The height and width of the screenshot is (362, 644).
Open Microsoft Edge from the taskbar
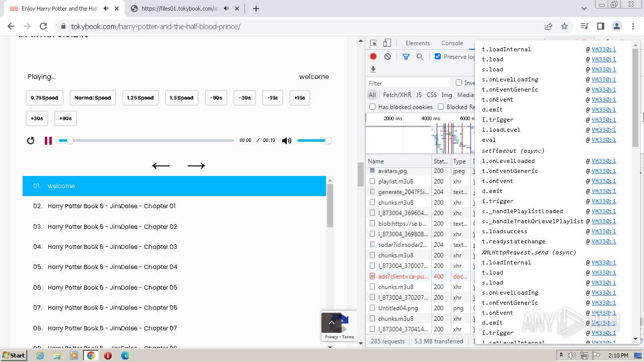[x=125, y=355]
